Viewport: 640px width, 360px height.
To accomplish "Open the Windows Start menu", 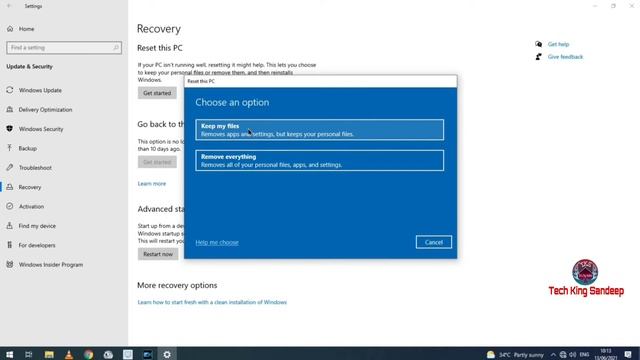I will point(9,354).
